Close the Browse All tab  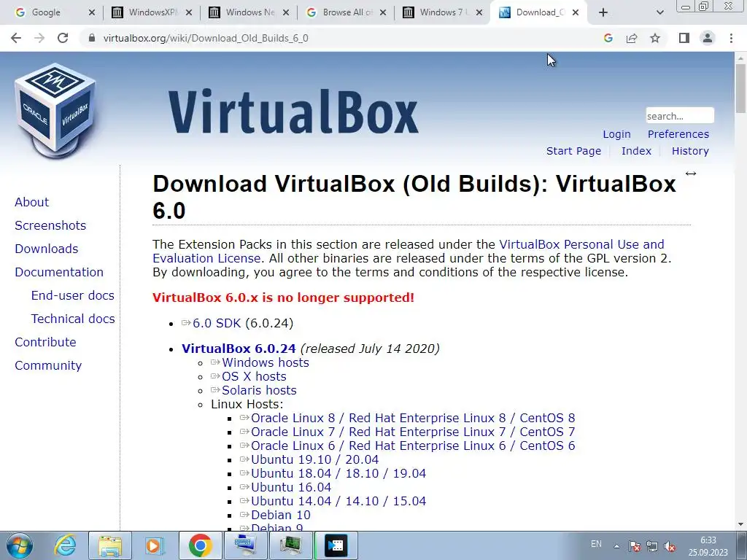[383, 13]
